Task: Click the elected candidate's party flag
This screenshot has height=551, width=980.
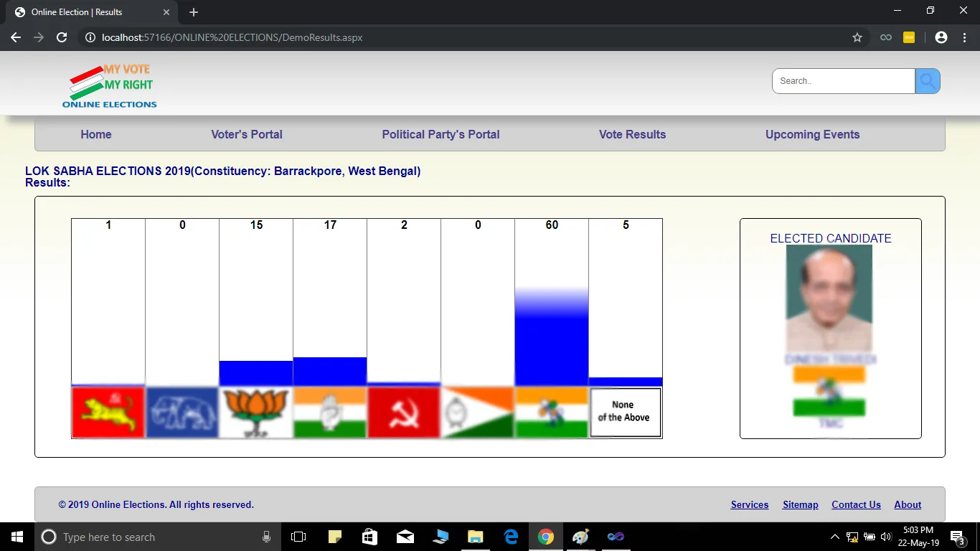Action: pyautogui.click(x=829, y=391)
